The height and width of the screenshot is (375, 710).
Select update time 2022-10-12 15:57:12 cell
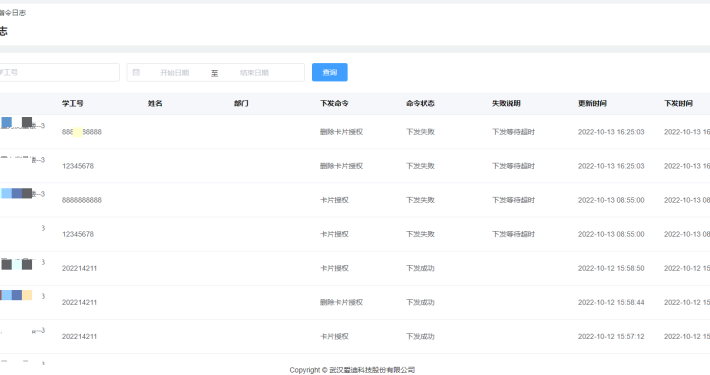coord(611,337)
